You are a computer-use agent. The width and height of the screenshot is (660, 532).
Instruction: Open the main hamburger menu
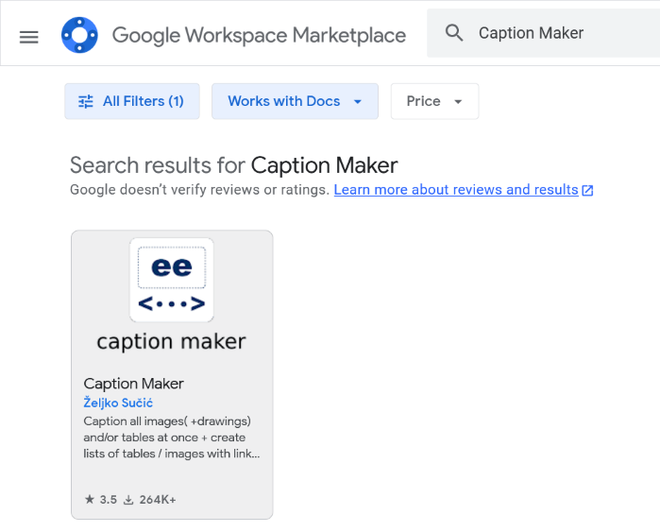[29, 36]
